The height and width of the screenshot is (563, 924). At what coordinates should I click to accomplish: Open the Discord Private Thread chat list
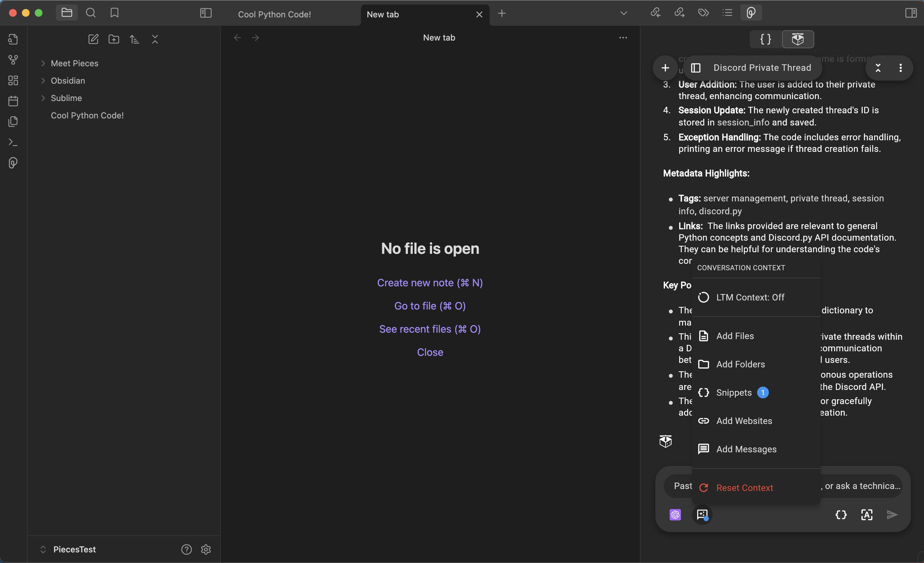click(753, 68)
